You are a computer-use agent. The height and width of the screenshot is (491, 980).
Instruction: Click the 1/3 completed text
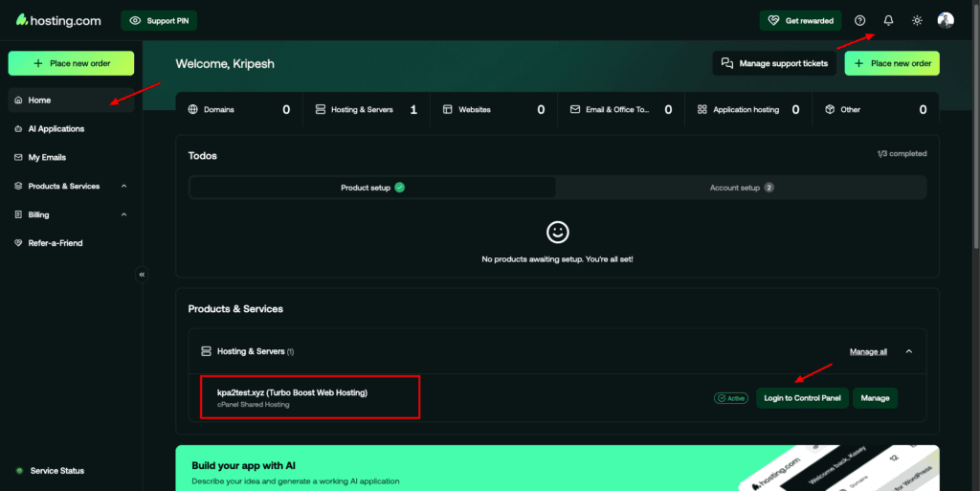pos(902,154)
